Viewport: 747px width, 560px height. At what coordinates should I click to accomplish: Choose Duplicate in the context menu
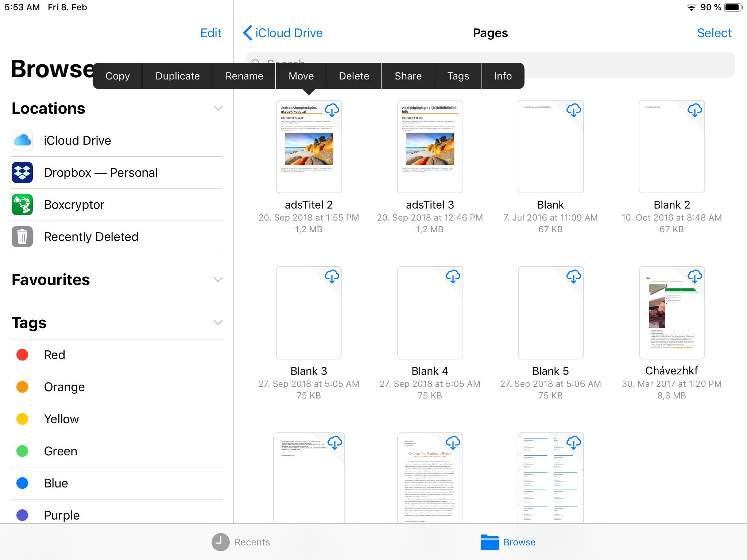pos(177,76)
